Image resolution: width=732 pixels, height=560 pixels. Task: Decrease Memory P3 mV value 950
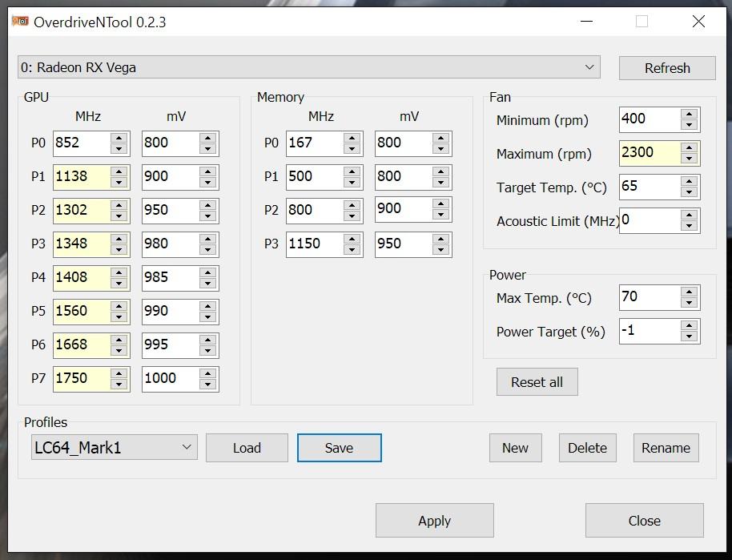(440, 250)
